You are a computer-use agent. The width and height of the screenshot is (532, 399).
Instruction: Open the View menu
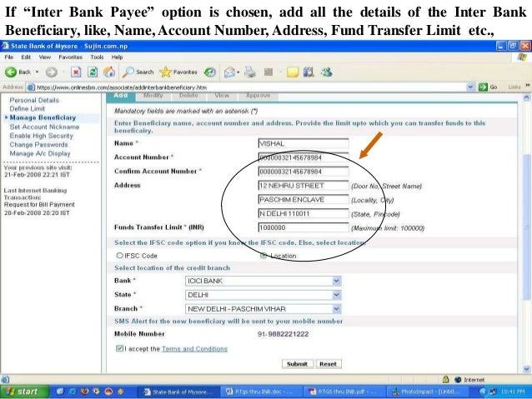pos(44,57)
